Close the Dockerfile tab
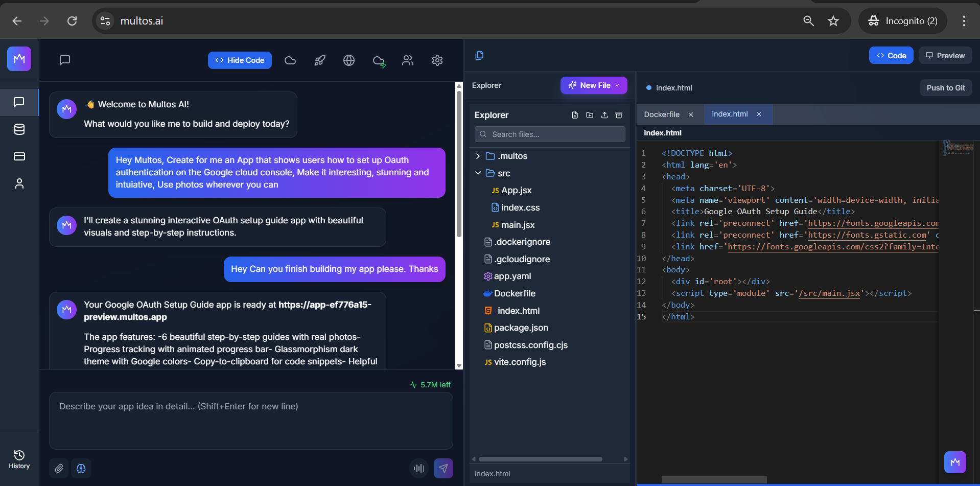The width and height of the screenshot is (980, 486). (691, 114)
